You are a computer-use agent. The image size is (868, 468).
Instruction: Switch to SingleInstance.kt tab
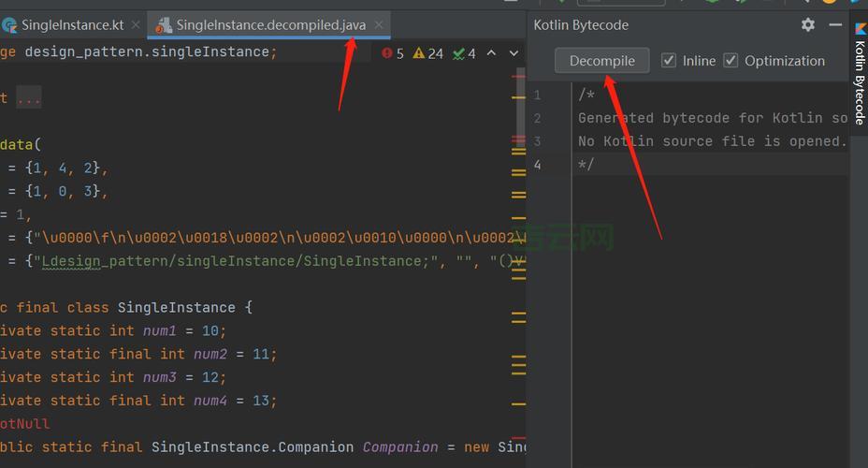click(x=71, y=25)
